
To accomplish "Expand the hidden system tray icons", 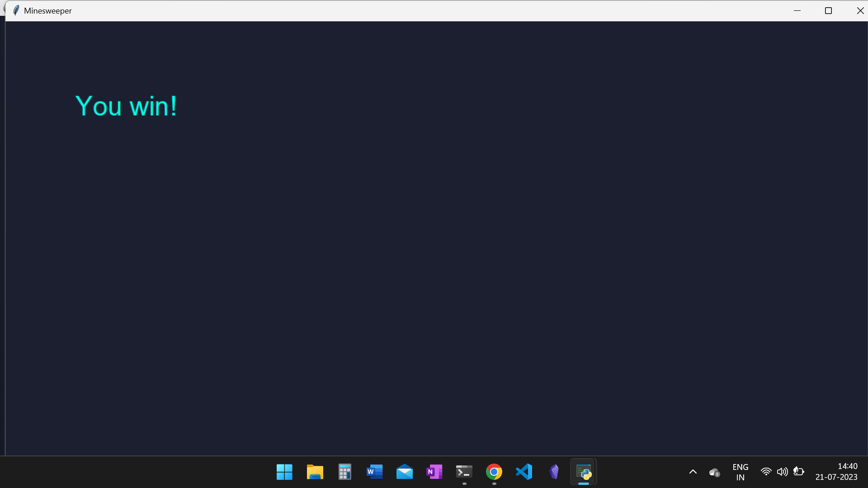I will point(693,472).
